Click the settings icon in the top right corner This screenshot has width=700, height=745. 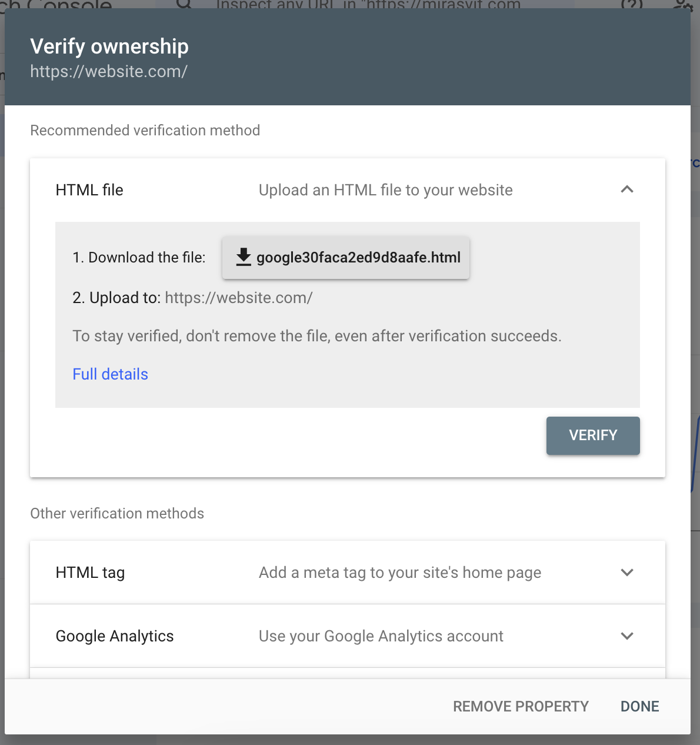coord(682,5)
